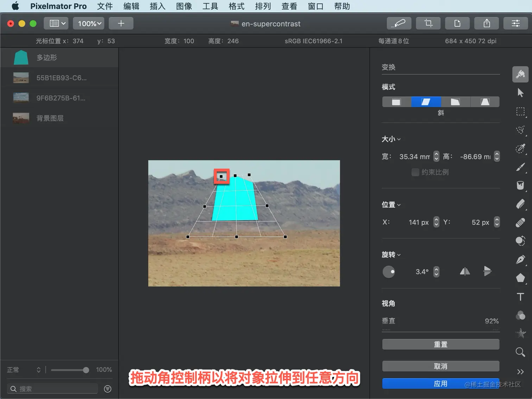
Task: Click the Crop button in top toolbar
Action: point(428,23)
